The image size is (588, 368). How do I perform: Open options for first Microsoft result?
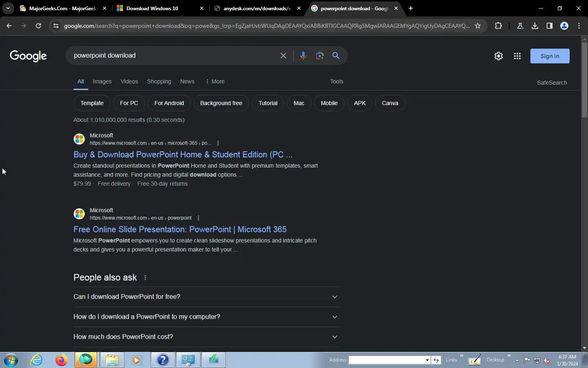point(218,143)
